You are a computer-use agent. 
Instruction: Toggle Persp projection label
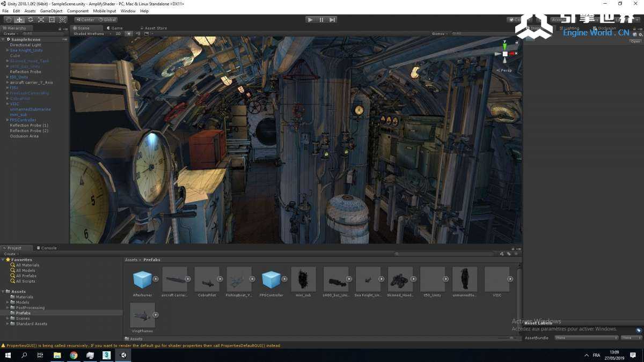[x=504, y=70]
